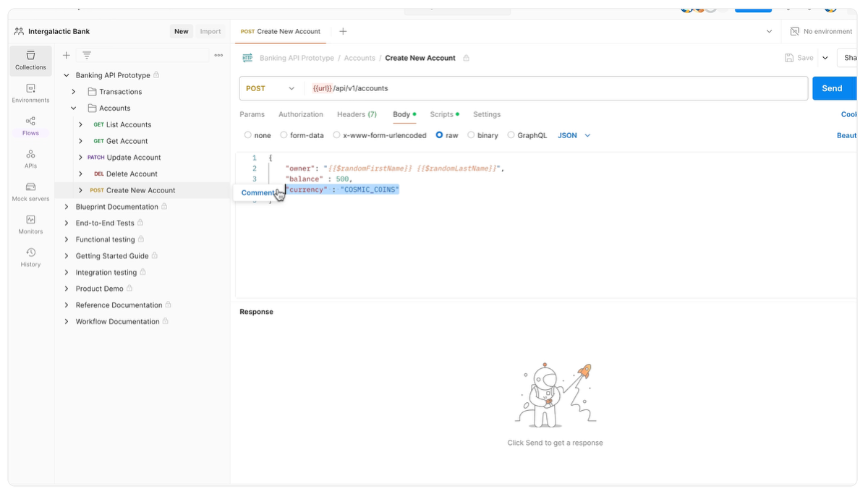Select the x-www-form-urlencoded radio option
The image size is (868, 494).
point(336,135)
